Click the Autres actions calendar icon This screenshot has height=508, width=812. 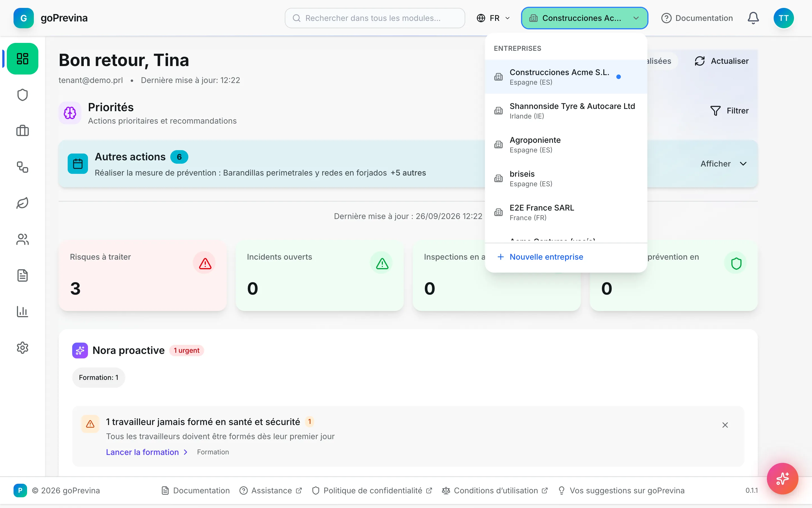pyautogui.click(x=78, y=164)
